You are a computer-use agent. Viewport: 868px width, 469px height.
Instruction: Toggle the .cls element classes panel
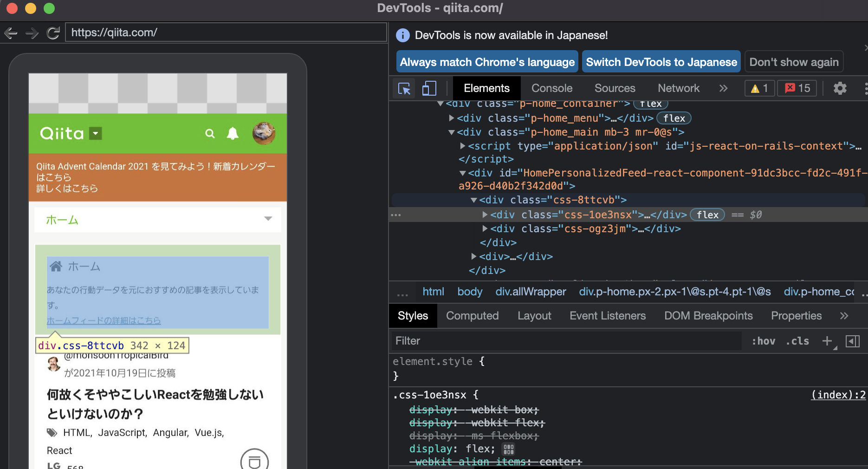click(797, 341)
